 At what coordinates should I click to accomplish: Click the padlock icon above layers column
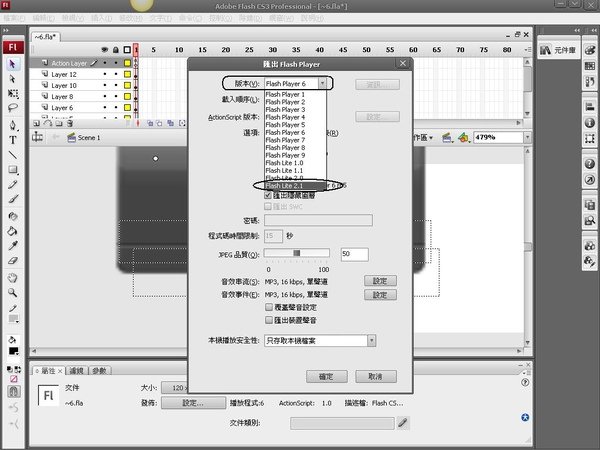[116, 50]
